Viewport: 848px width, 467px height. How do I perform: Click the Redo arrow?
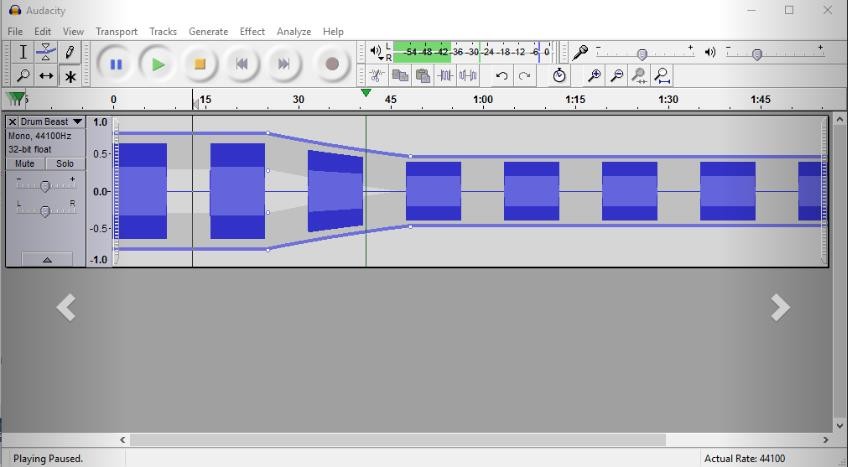tap(524, 76)
